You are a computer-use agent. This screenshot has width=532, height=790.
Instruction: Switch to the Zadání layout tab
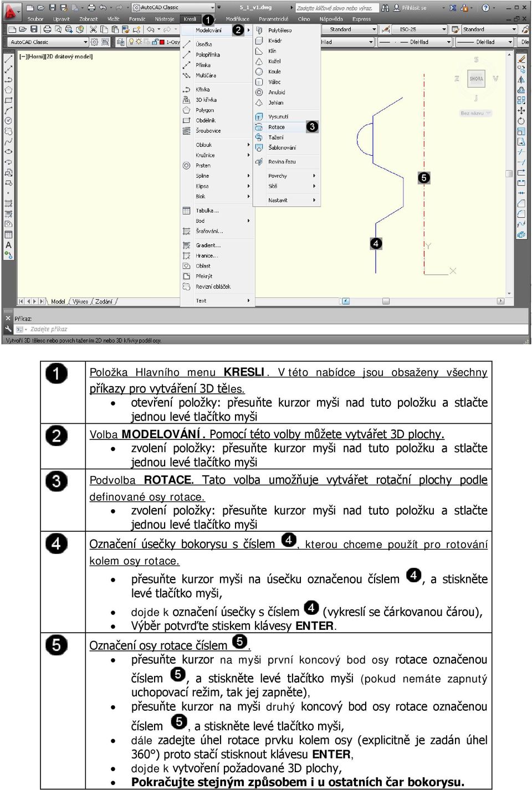click(104, 301)
